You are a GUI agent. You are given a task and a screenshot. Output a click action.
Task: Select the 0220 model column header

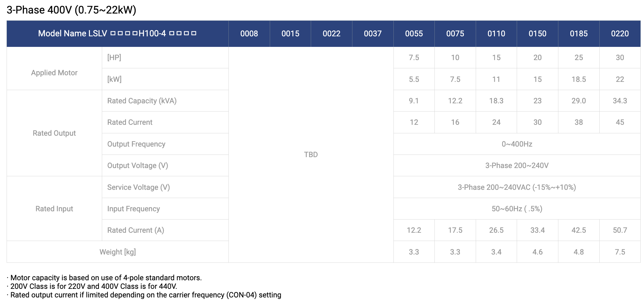[x=620, y=34]
